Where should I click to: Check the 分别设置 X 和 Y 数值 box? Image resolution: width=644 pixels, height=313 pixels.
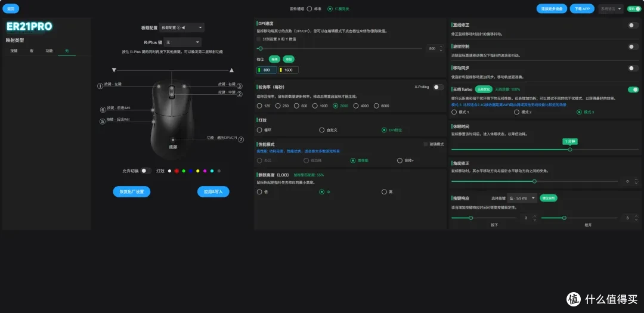coord(259,39)
